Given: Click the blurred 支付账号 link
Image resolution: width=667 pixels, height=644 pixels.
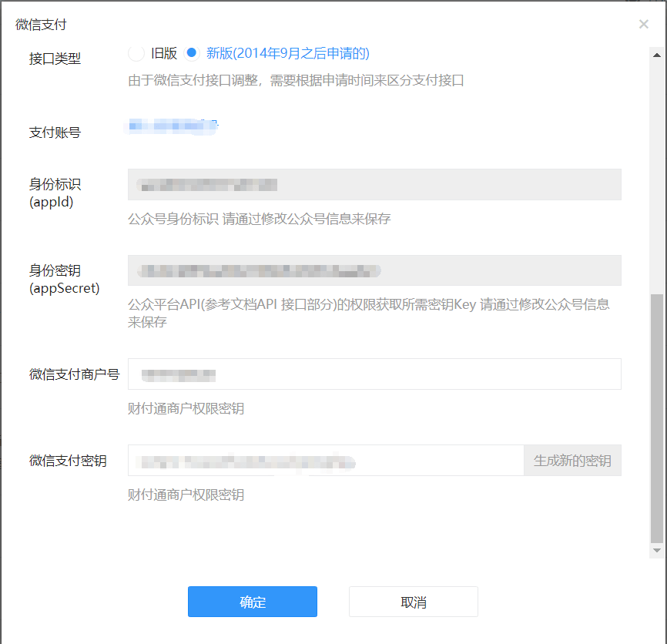Looking at the screenshot, I should pos(173,126).
